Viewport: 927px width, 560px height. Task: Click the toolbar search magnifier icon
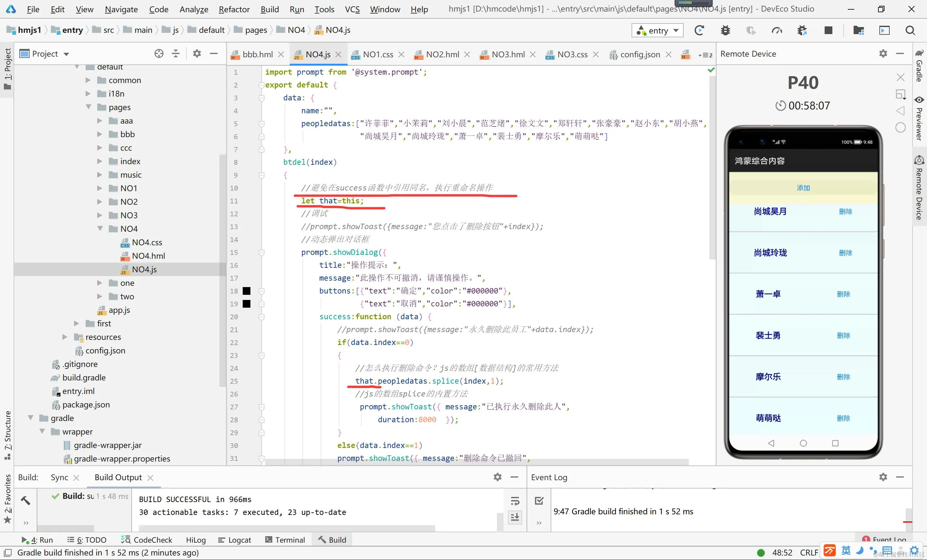(910, 31)
